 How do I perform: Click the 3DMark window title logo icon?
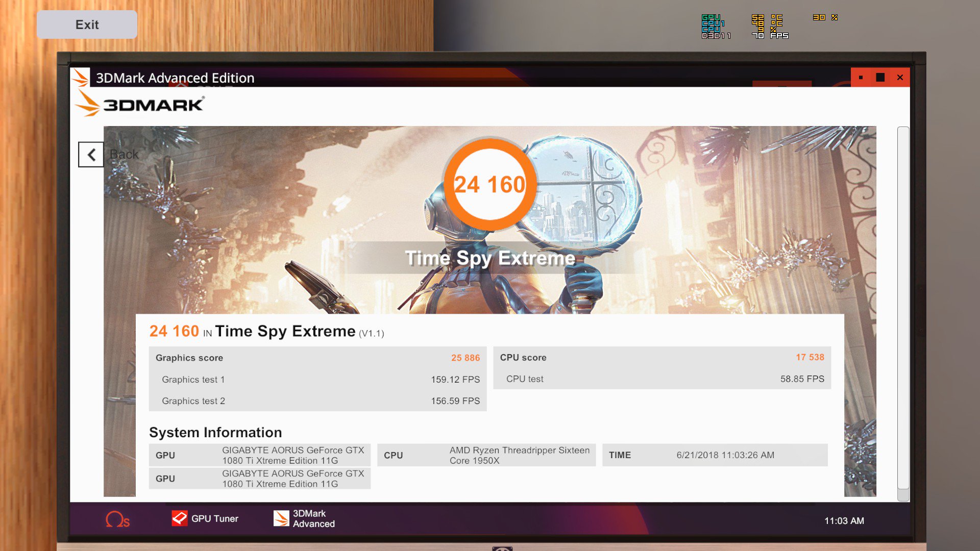coord(80,78)
